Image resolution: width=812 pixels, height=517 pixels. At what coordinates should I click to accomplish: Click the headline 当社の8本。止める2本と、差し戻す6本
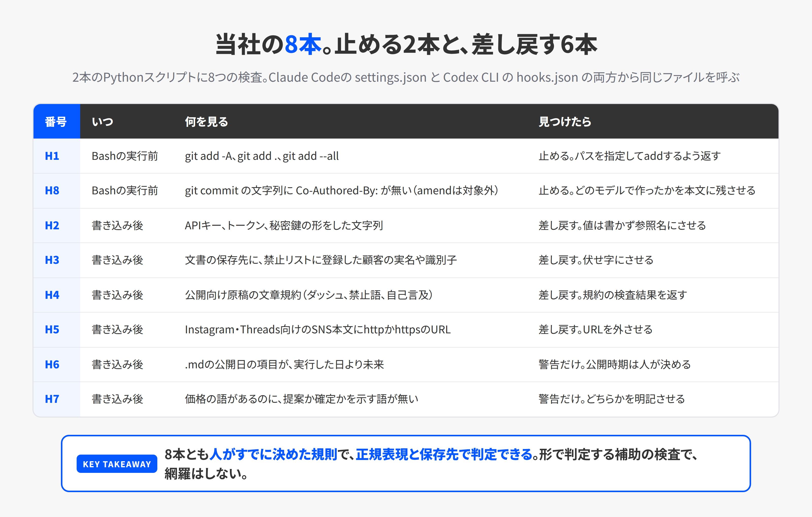[x=406, y=44]
